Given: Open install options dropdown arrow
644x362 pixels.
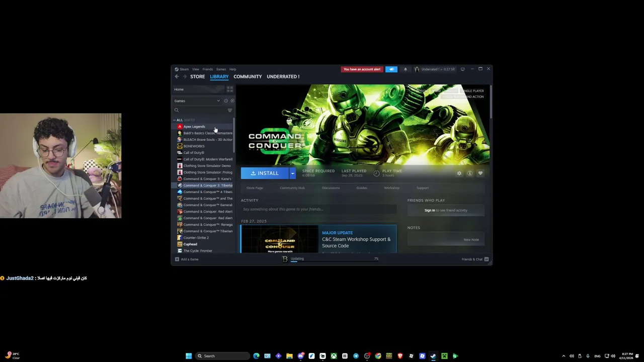Looking at the screenshot, I should click(x=292, y=173).
